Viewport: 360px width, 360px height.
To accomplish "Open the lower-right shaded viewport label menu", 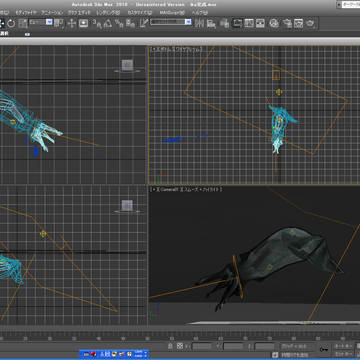I will tap(186, 189).
